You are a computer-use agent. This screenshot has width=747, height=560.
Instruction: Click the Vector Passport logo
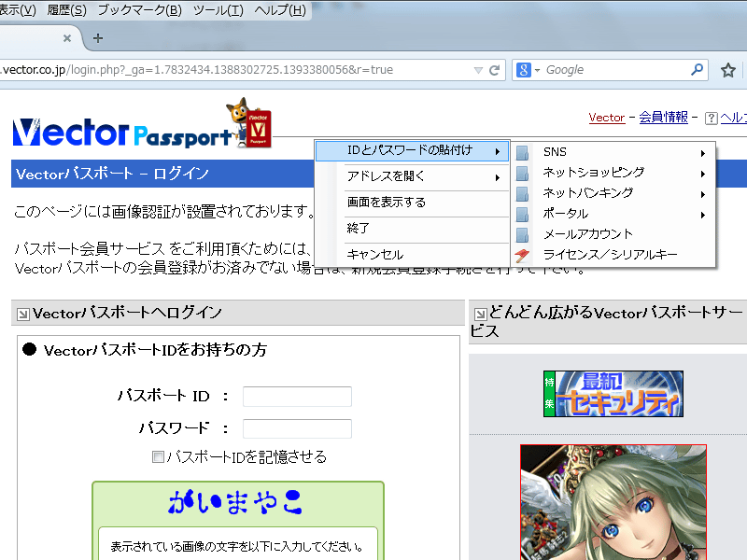(121, 133)
